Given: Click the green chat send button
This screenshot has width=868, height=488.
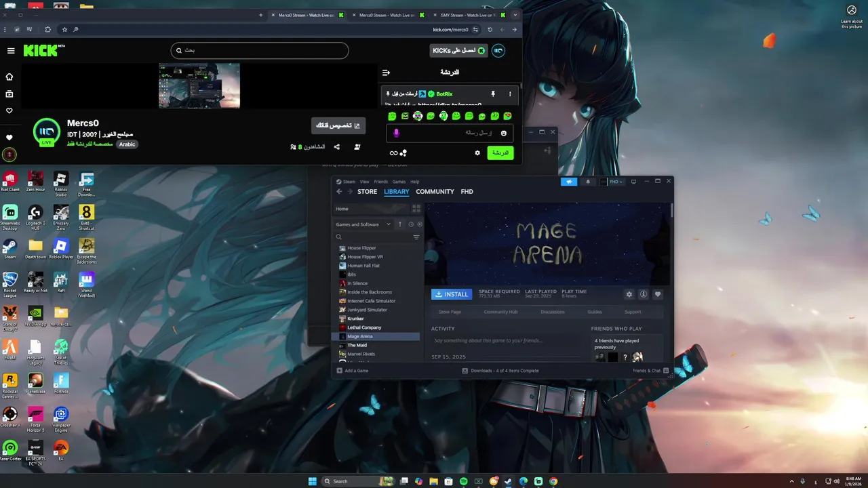Looking at the screenshot, I should point(500,153).
